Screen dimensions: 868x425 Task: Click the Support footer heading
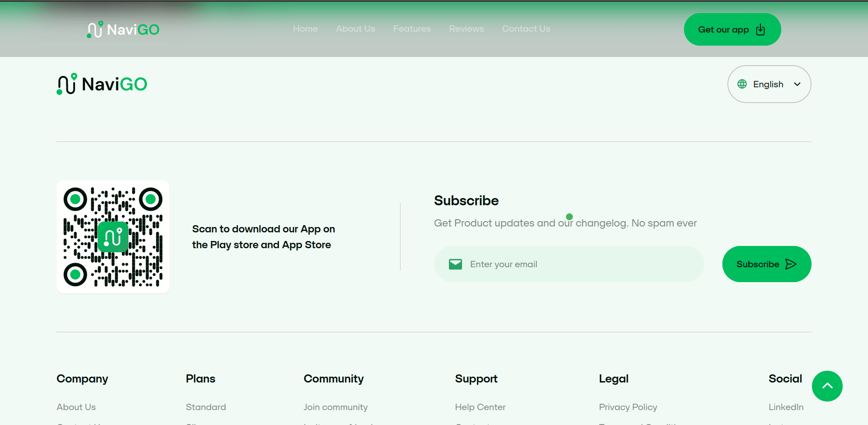click(476, 379)
